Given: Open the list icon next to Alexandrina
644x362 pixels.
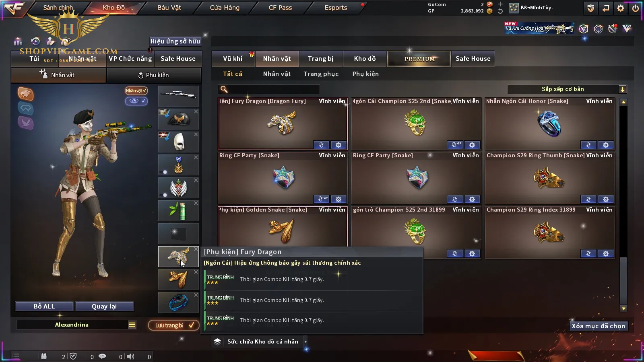Looking at the screenshot, I should click(132, 325).
